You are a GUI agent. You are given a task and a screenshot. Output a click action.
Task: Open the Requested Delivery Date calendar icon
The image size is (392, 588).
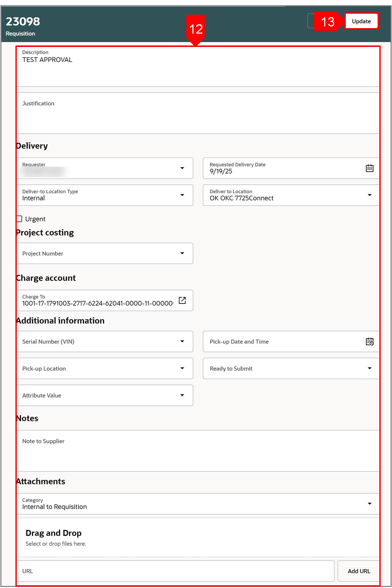coord(369,168)
